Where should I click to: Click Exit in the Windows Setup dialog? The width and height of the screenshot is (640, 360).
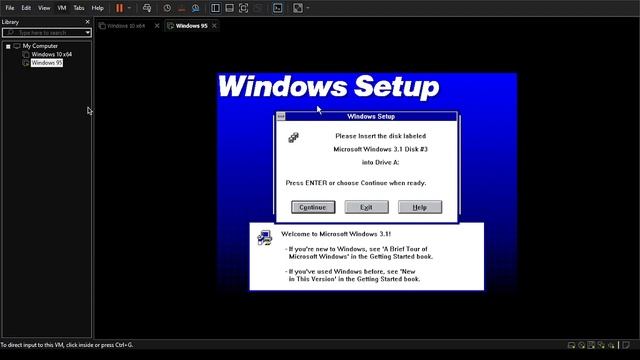(x=367, y=207)
